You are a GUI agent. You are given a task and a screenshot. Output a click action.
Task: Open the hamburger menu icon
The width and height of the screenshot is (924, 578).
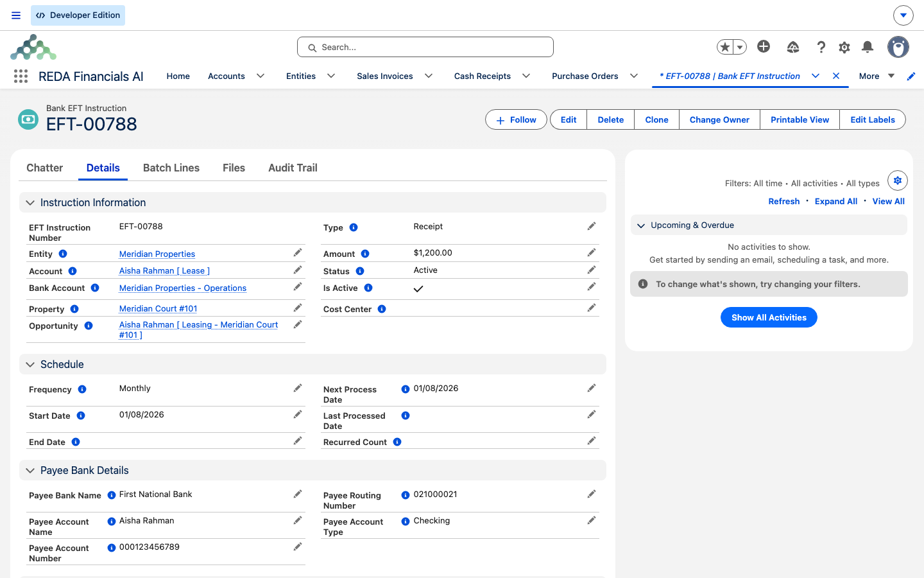point(16,15)
